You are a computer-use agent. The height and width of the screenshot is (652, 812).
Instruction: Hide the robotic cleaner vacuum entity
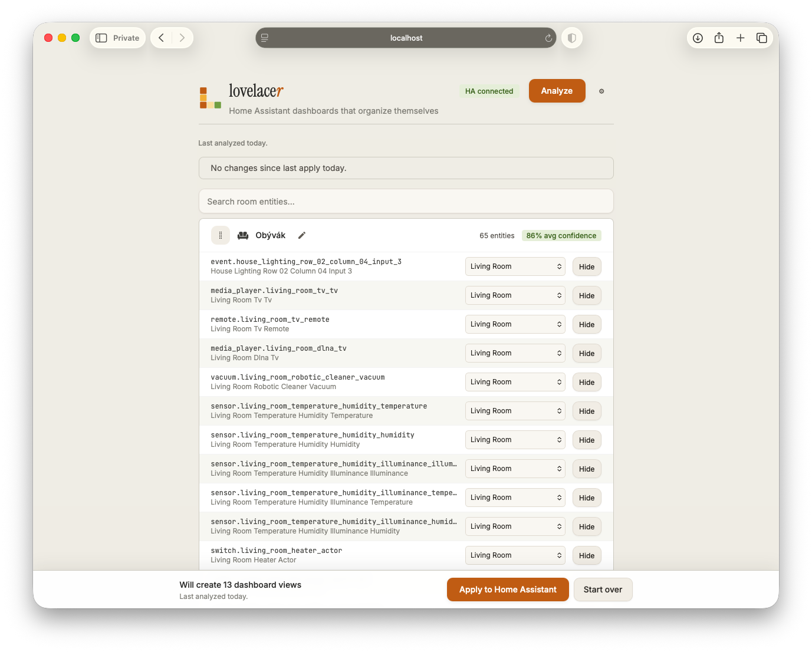coord(587,382)
